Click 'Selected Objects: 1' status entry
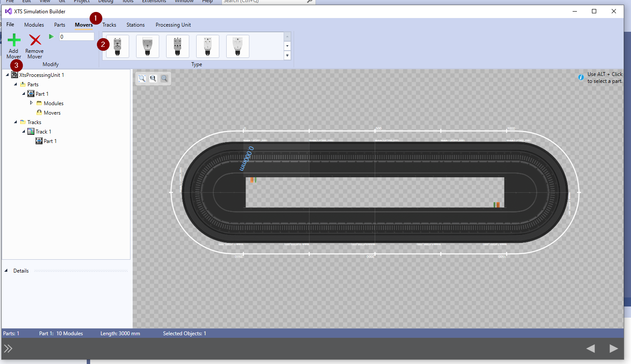This screenshot has height=364, width=631. [185, 334]
